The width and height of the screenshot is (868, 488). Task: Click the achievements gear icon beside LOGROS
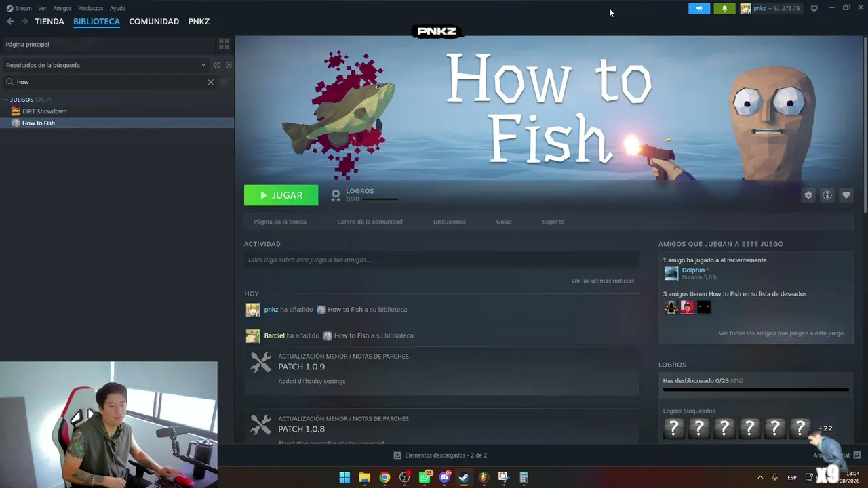pos(336,195)
